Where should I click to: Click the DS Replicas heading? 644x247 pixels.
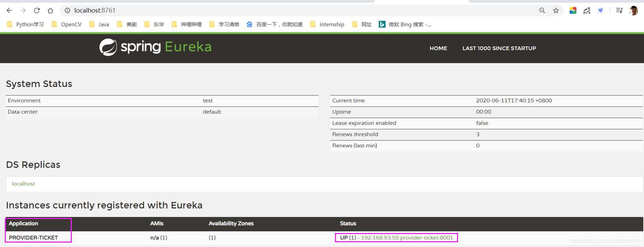point(33,165)
